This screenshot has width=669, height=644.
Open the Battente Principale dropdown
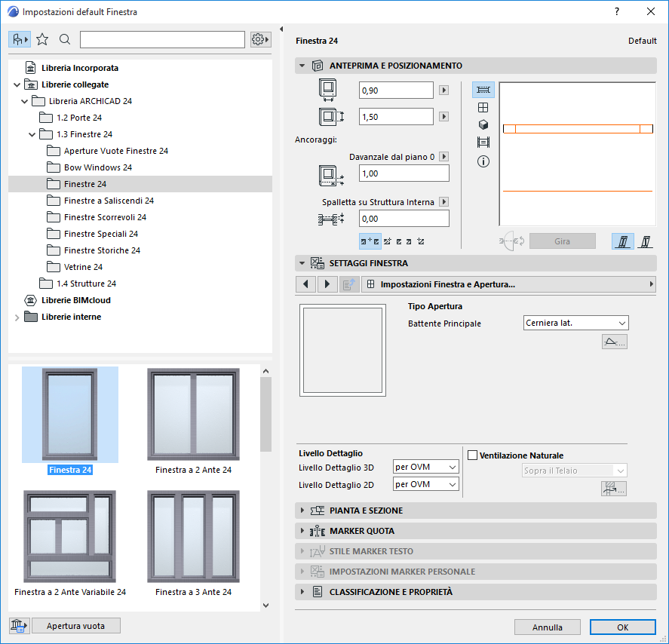coord(576,324)
